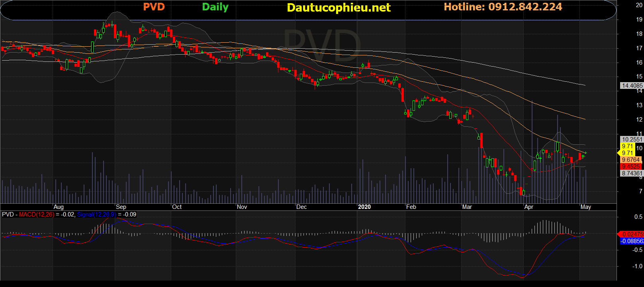644x287 pixels.
Task: Select the 8.74361 lower band price tag
Action: 632,173
